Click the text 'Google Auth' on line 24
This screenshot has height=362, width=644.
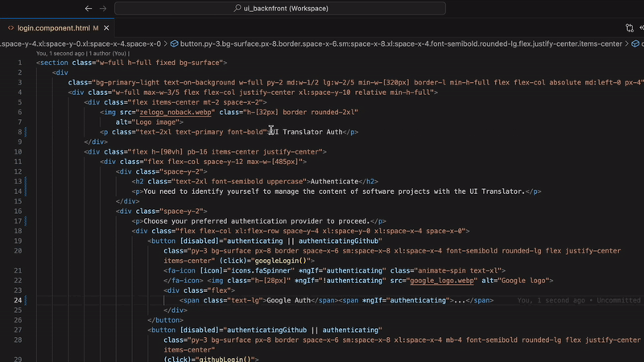[288, 300]
